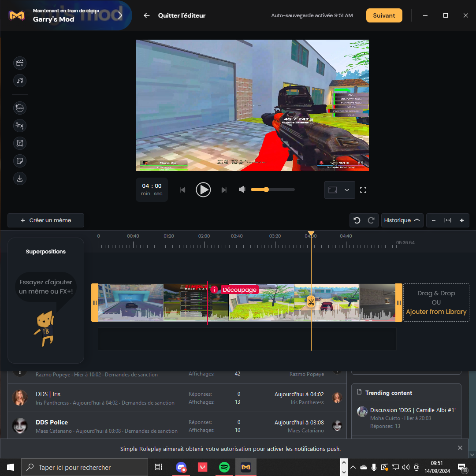Adjust the volume slider
Viewport: 476px width, 476px height.
(x=273, y=190)
